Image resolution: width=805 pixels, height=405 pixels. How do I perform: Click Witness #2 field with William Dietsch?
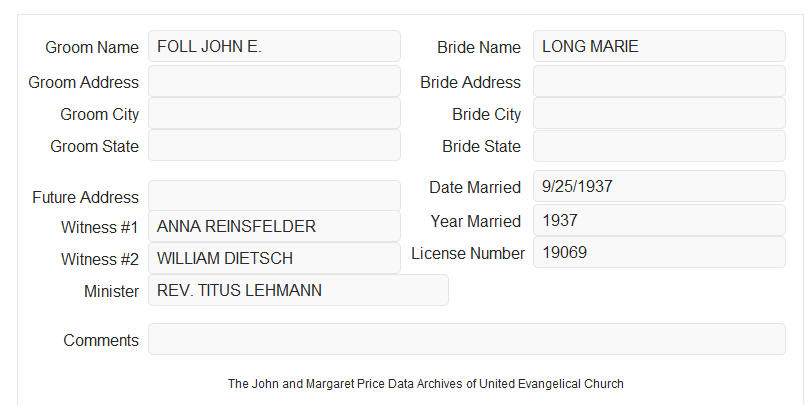click(274, 258)
